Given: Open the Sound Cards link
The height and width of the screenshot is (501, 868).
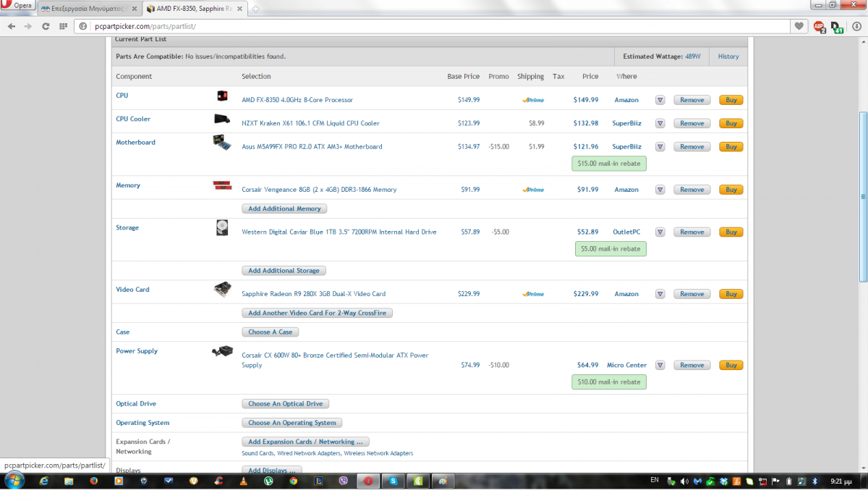Looking at the screenshot, I should click(258, 454).
